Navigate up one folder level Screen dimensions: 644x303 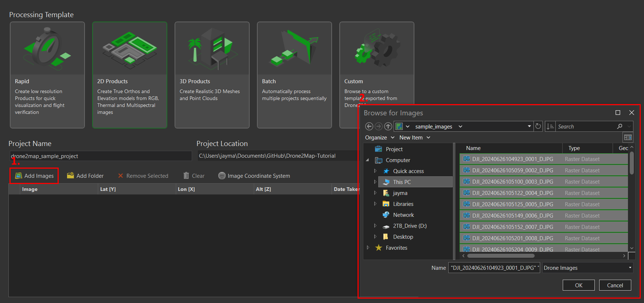point(388,126)
